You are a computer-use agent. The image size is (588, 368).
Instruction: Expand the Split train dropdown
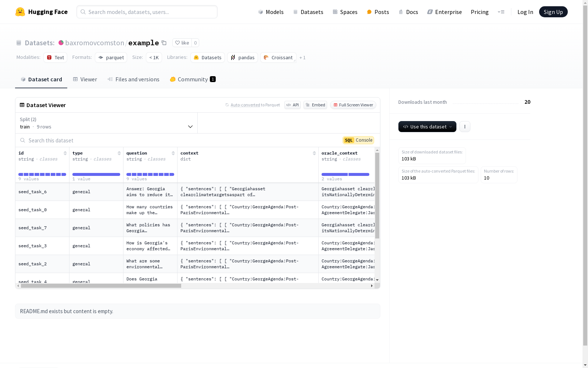(107, 123)
